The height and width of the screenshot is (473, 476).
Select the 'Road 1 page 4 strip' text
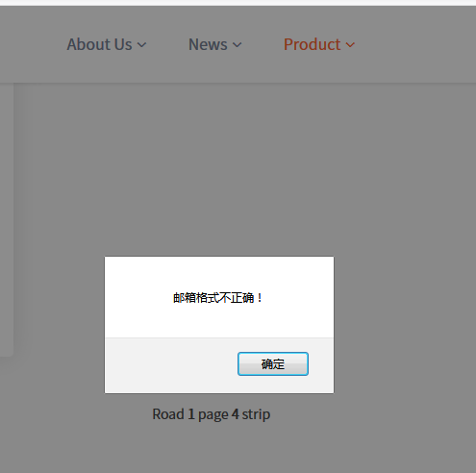point(211,414)
